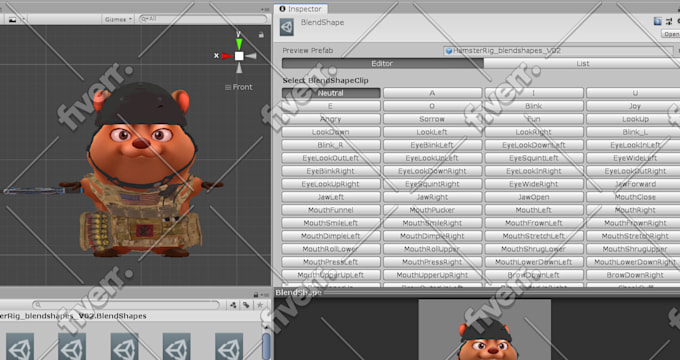Select the MouthFrownRight clip button

(x=633, y=223)
